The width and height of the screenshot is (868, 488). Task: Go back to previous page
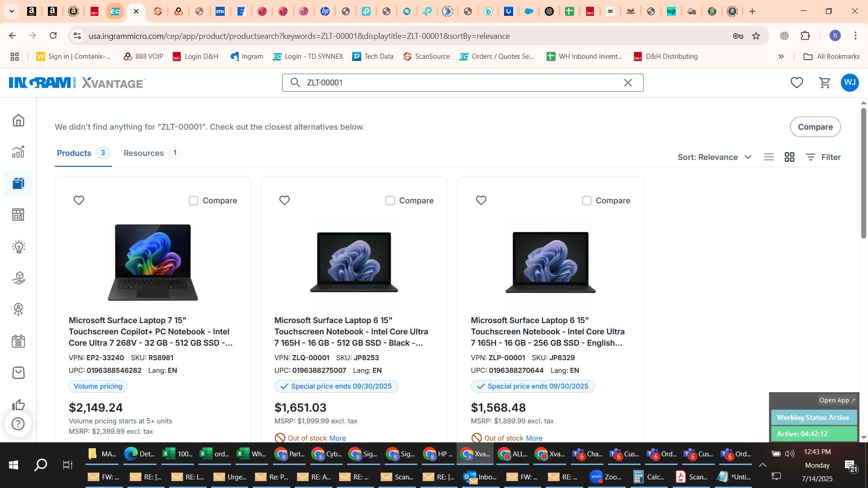pyautogui.click(x=12, y=36)
